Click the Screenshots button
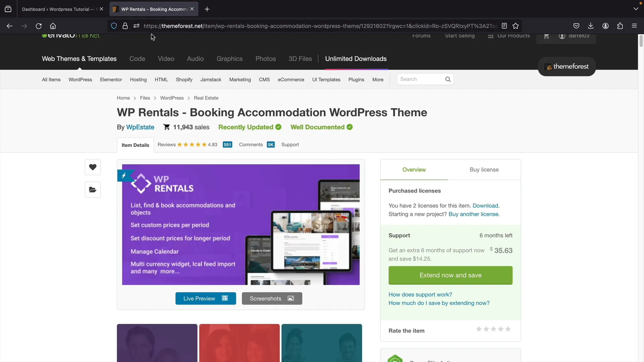644x362 pixels. click(x=272, y=298)
